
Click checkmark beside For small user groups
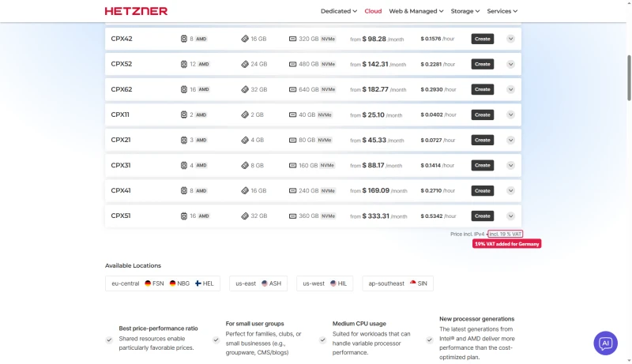coord(216,340)
